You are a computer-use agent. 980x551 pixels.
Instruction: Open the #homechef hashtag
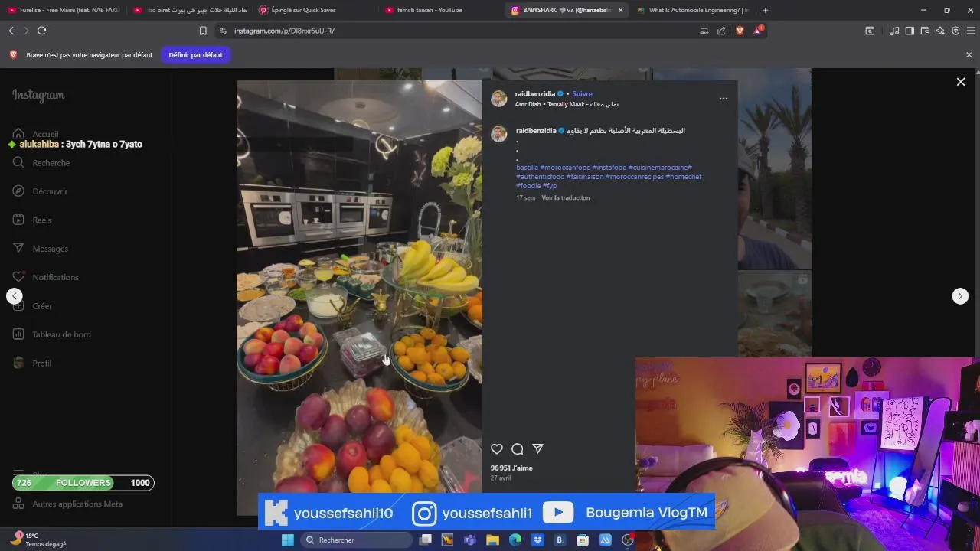click(x=684, y=177)
